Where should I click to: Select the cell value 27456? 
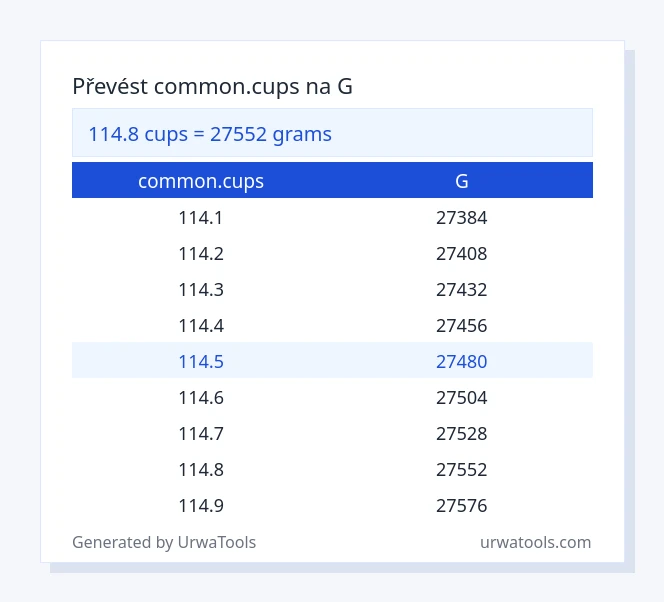pyautogui.click(x=462, y=326)
